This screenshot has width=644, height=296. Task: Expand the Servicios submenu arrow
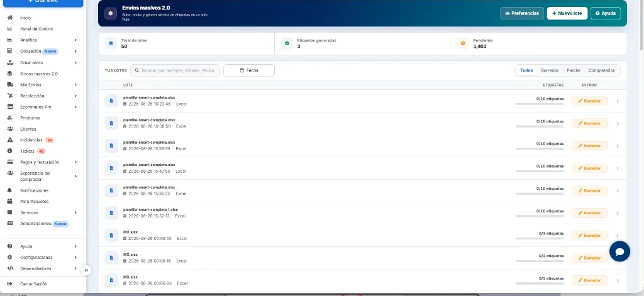coord(75,212)
